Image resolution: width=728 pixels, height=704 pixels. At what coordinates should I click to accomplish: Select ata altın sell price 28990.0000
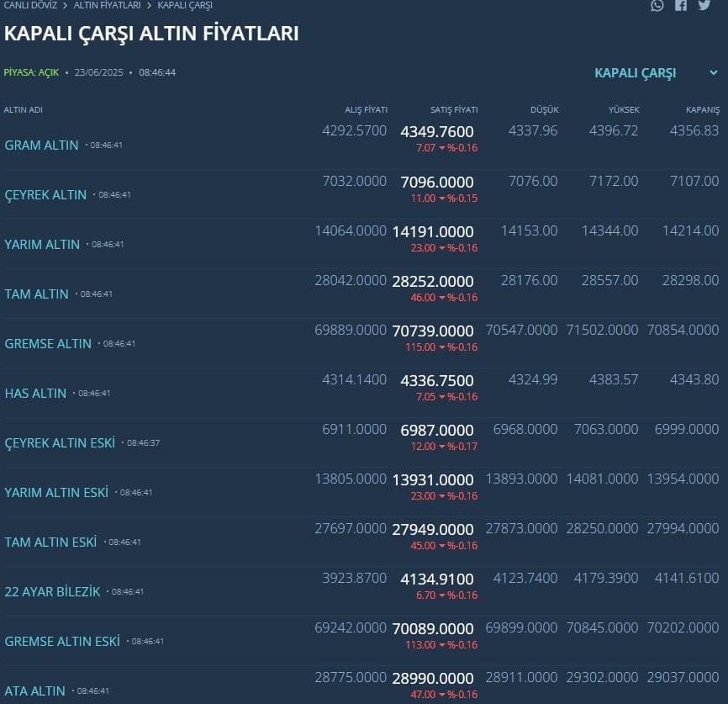tap(433, 680)
